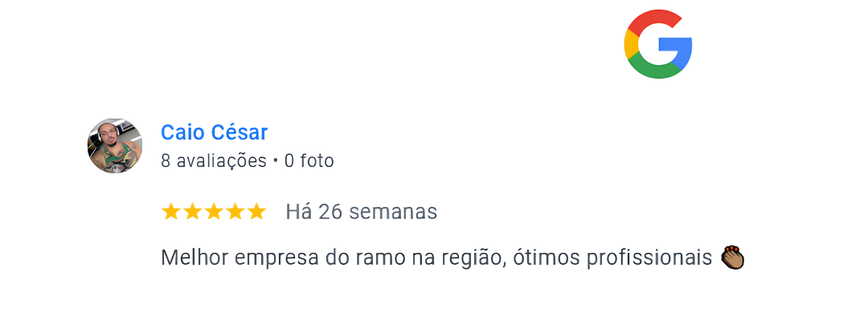The width and height of the screenshot is (868, 321).
Task: Select the third rating star
Action: (x=213, y=212)
